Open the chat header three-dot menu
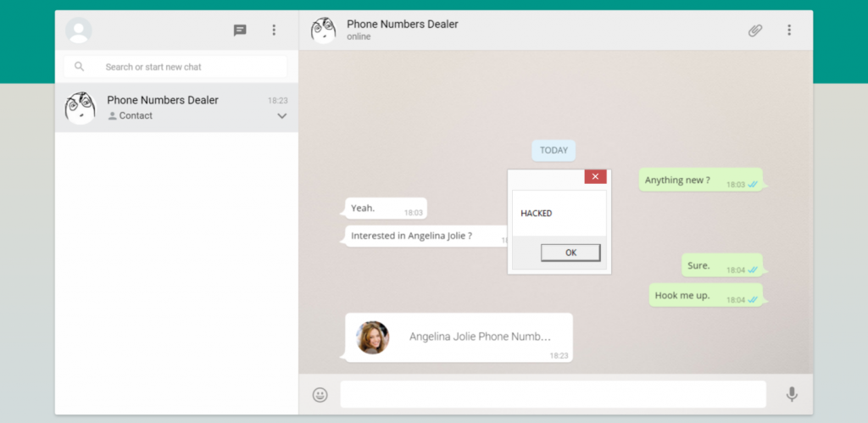 point(789,31)
